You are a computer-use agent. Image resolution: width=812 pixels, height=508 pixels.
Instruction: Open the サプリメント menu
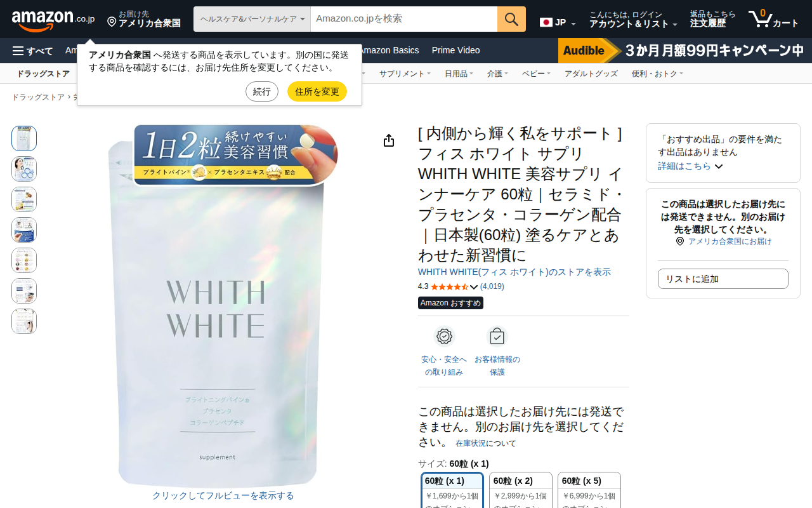point(405,74)
